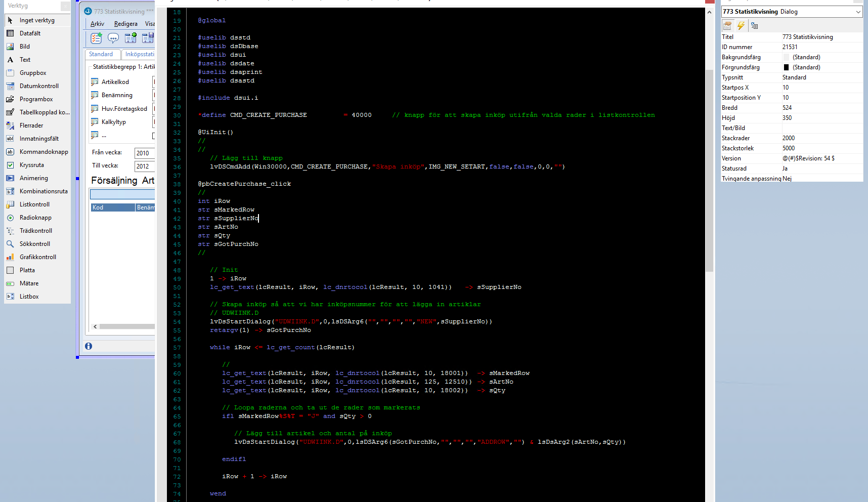
Task: Click the speech bubble toolbar icon
Action: (113, 38)
